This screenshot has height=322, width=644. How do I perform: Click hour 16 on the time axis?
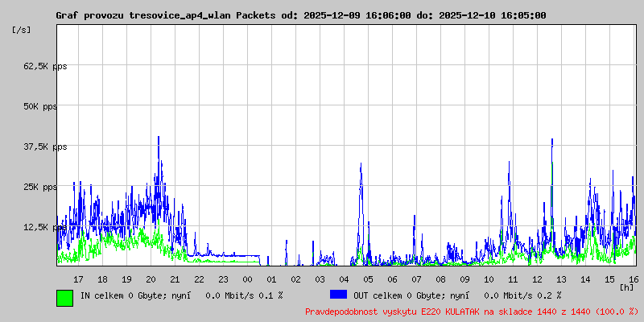click(x=634, y=279)
